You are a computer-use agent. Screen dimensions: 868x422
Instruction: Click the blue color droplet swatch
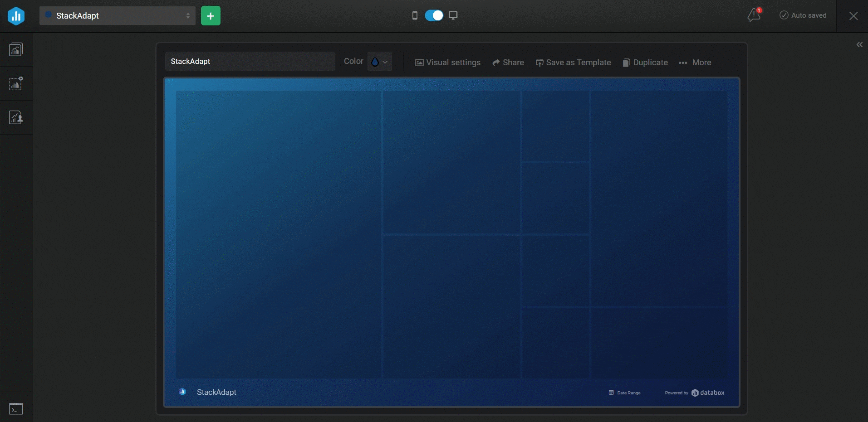pyautogui.click(x=375, y=62)
